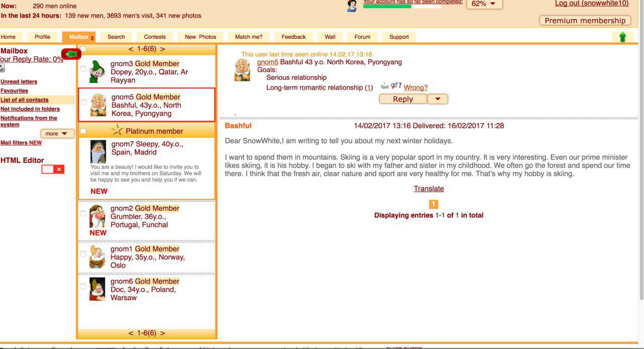The width and height of the screenshot is (644, 349).
Task: Check the box next to gnom3 Dopey
Action: (x=84, y=69)
